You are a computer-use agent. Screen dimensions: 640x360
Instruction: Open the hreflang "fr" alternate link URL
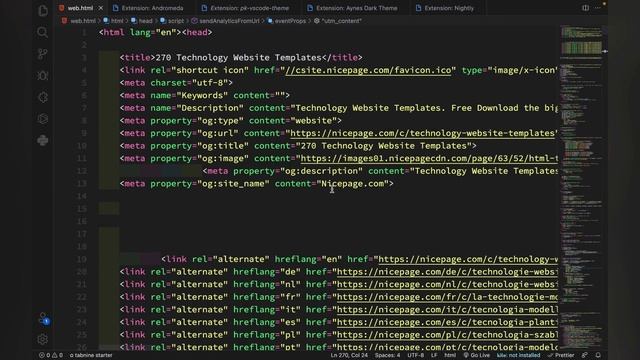click(x=447, y=297)
